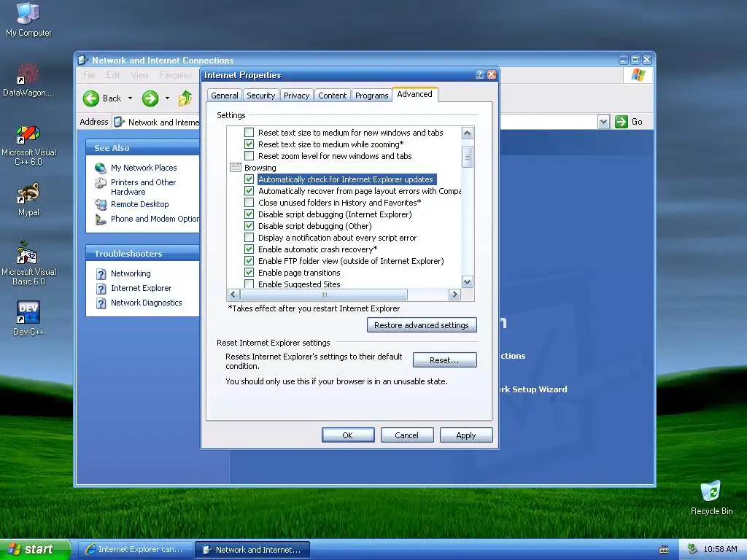Click the horizontal scrollbar left arrow

coord(233,295)
